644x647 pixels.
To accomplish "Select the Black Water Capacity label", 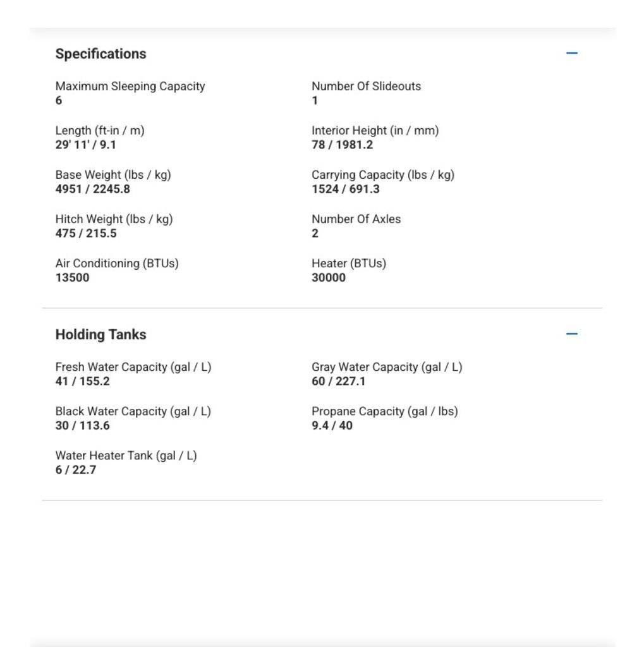I will [133, 411].
